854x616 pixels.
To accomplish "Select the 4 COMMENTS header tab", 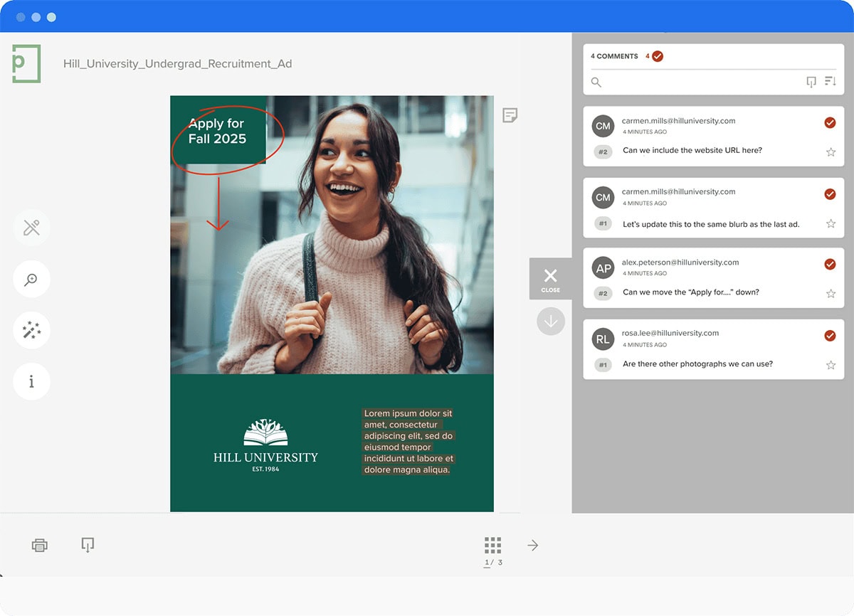I will 615,55.
